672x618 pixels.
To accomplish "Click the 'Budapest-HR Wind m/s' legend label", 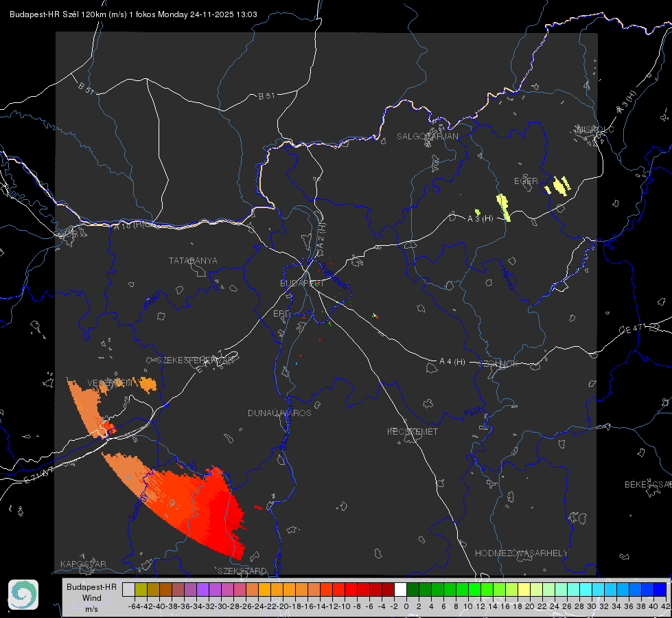I will 91,597.
